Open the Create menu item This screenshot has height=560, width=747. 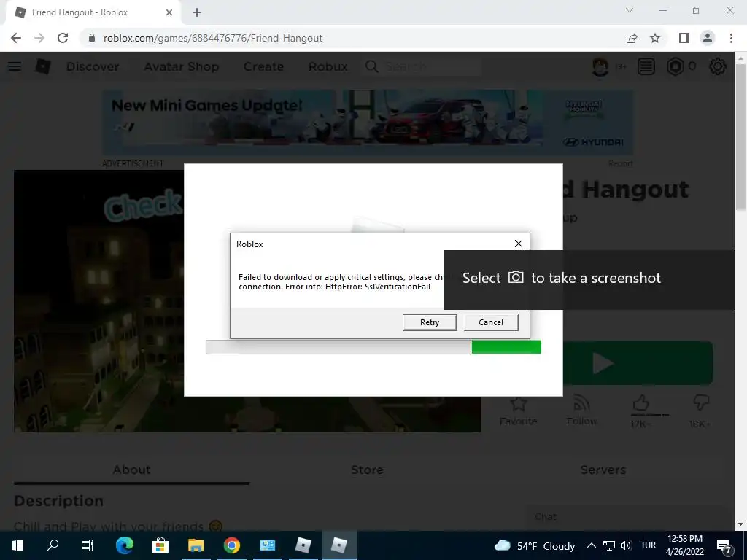(x=263, y=66)
